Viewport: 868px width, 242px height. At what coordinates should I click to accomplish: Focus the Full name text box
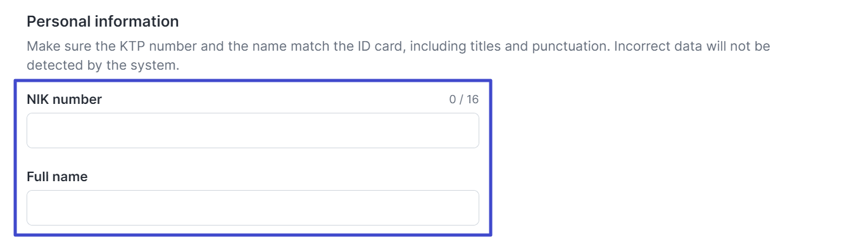[253, 208]
